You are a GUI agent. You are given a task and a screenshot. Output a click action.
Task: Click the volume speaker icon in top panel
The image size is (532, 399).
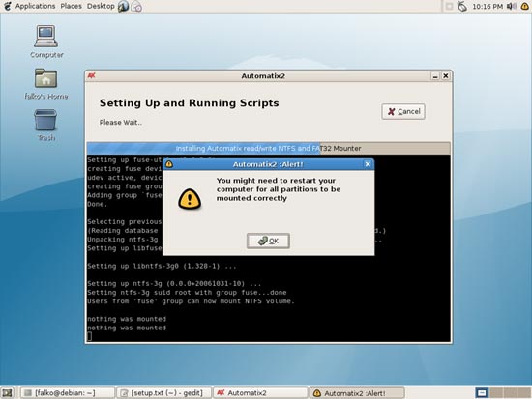511,6
